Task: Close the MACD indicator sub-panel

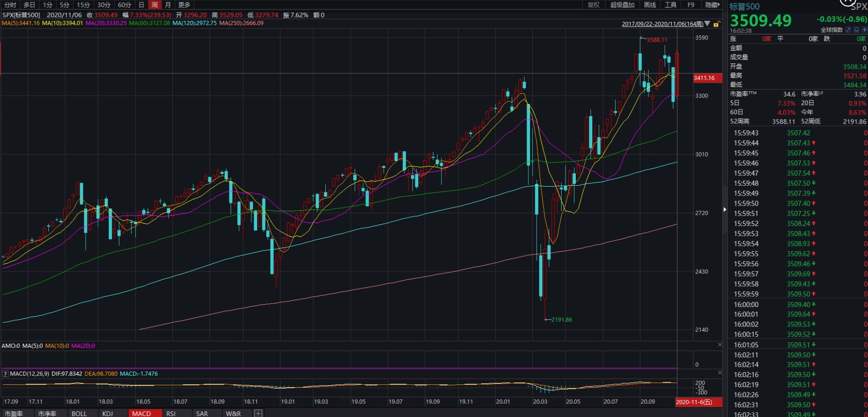Action: 720,373
